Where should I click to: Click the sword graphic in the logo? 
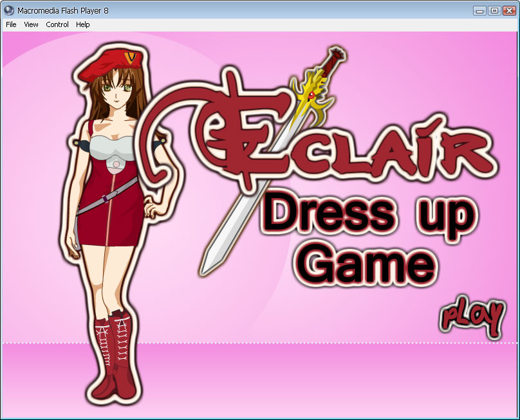pyautogui.click(x=272, y=161)
